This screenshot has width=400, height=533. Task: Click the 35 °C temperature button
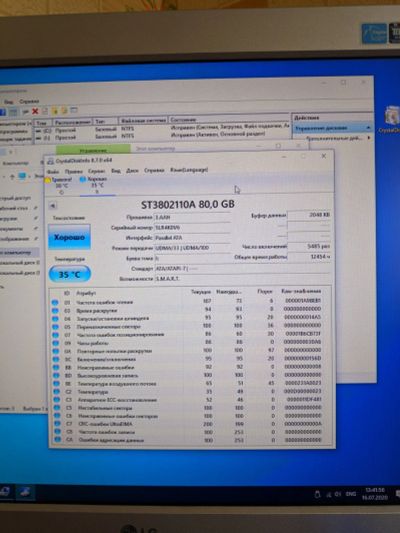tap(70, 274)
